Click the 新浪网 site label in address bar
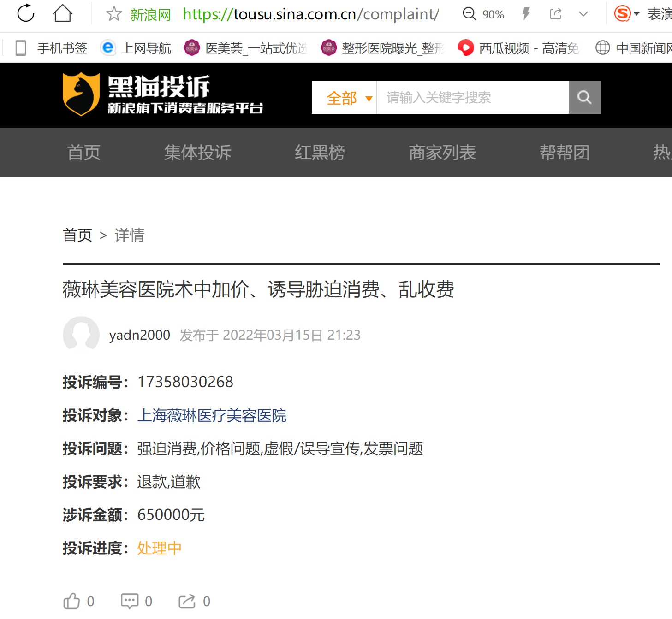Viewport: 672px width, 619px height. (x=150, y=15)
